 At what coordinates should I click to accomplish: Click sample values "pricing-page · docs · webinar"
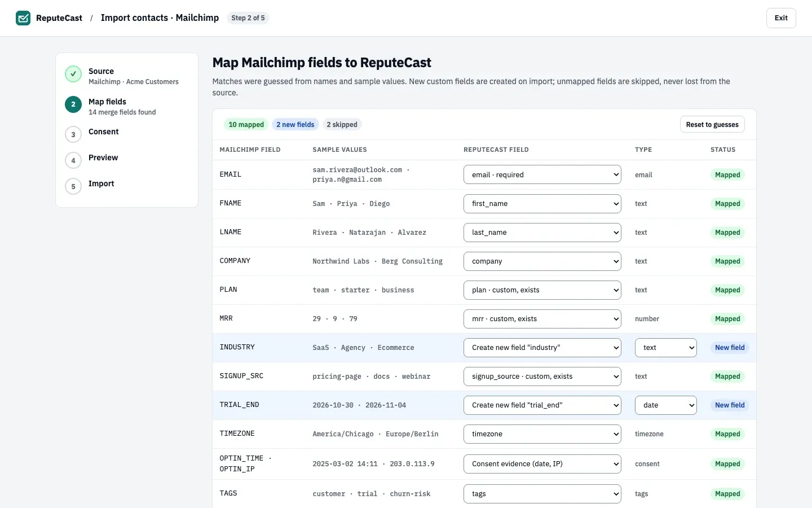[372, 376]
